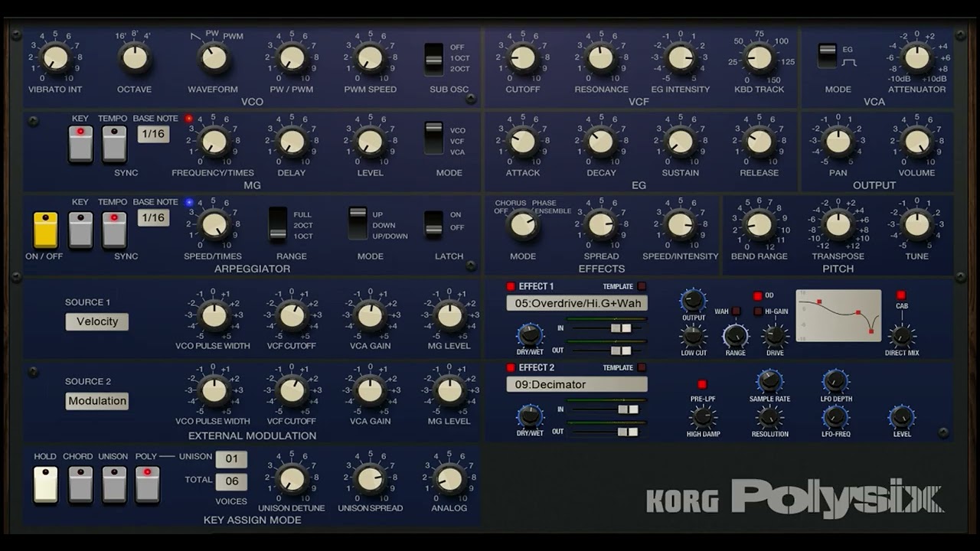Screen dimensions: 980x551
Task: Open Source 2 Modulation selector
Action: tap(97, 401)
